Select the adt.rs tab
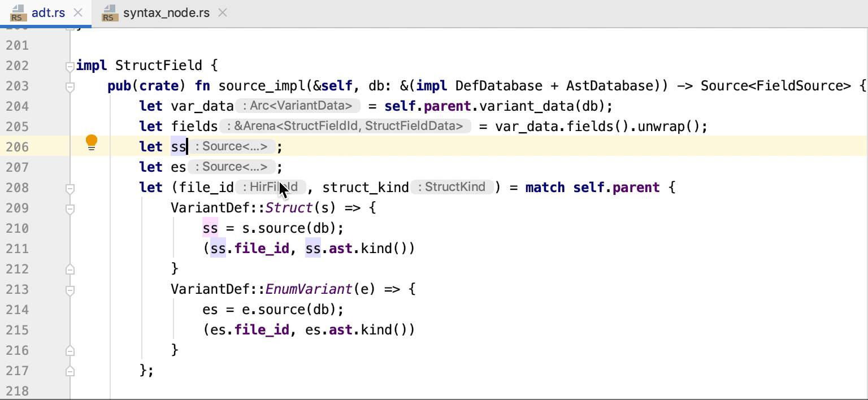Image resolution: width=868 pixels, height=400 pixels. [48, 12]
